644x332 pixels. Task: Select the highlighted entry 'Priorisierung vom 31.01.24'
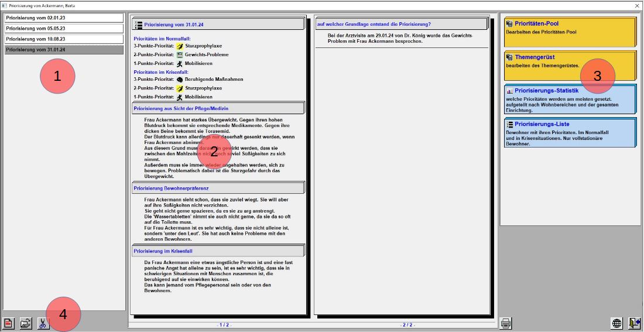click(x=64, y=50)
